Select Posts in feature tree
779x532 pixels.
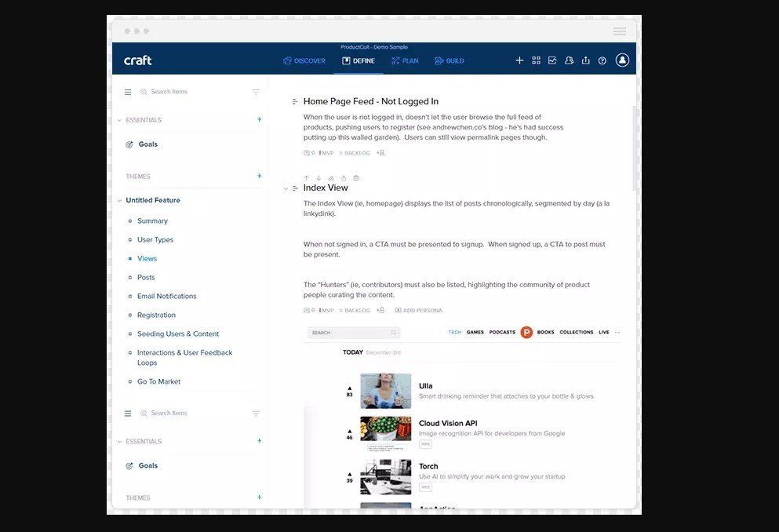coord(146,278)
